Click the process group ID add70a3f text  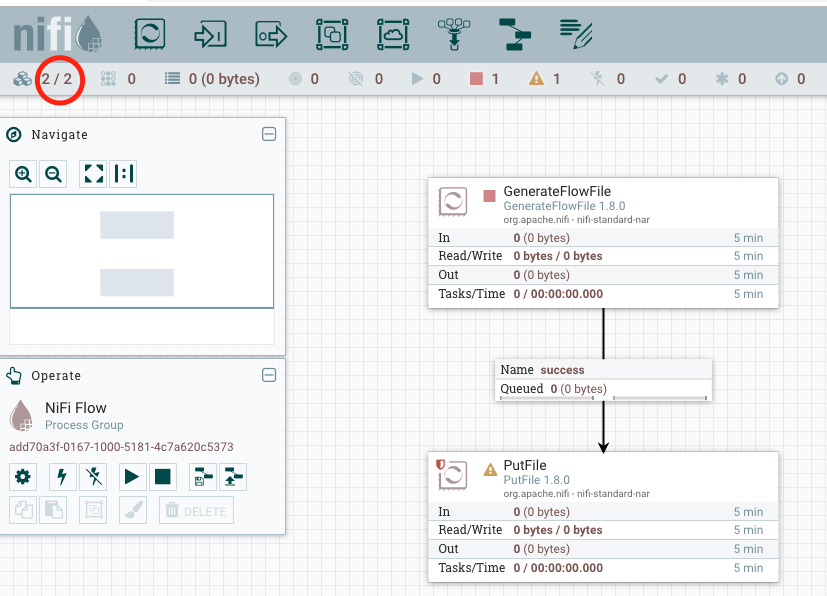[121, 447]
